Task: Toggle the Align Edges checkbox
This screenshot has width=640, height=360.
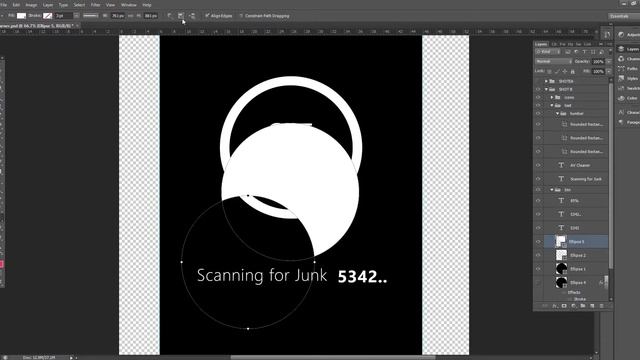Action: (x=207, y=16)
